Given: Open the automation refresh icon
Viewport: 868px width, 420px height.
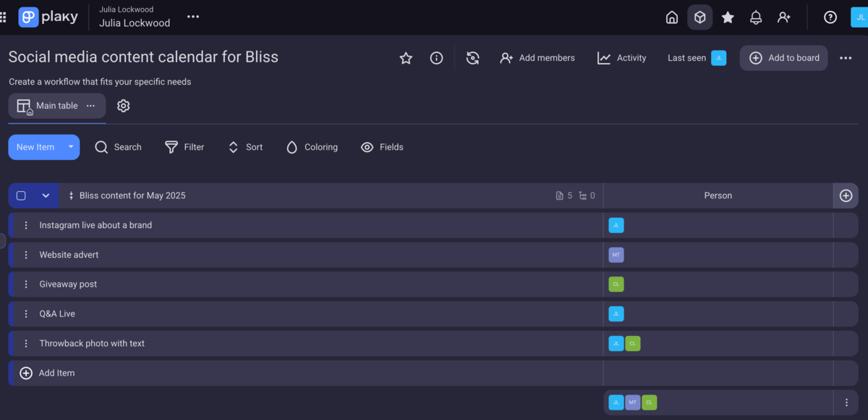Looking at the screenshot, I should pyautogui.click(x=472, y=58).
